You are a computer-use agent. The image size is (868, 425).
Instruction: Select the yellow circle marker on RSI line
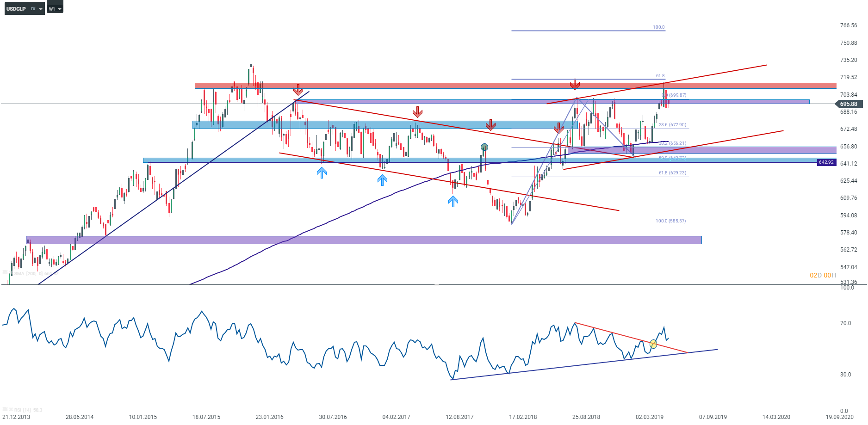tap(653, 344)
